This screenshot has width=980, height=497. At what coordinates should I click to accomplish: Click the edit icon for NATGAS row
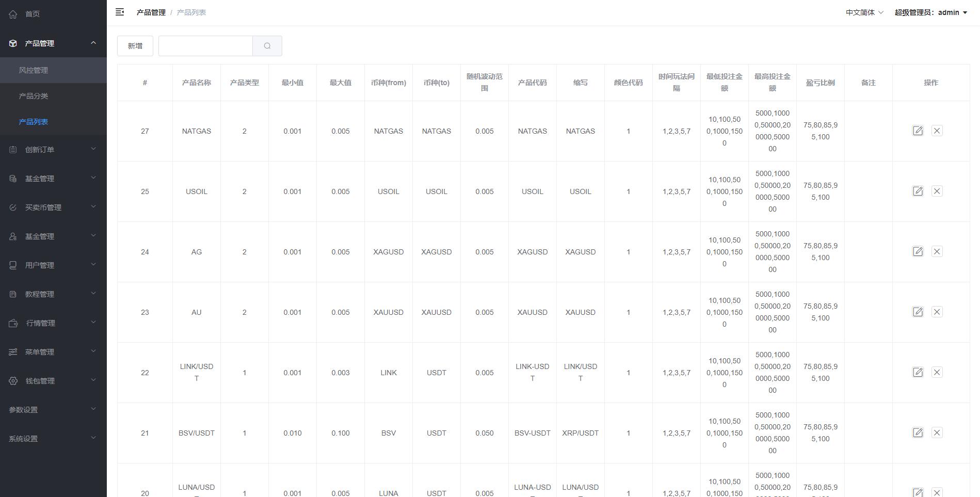click(x=918, y=131)
